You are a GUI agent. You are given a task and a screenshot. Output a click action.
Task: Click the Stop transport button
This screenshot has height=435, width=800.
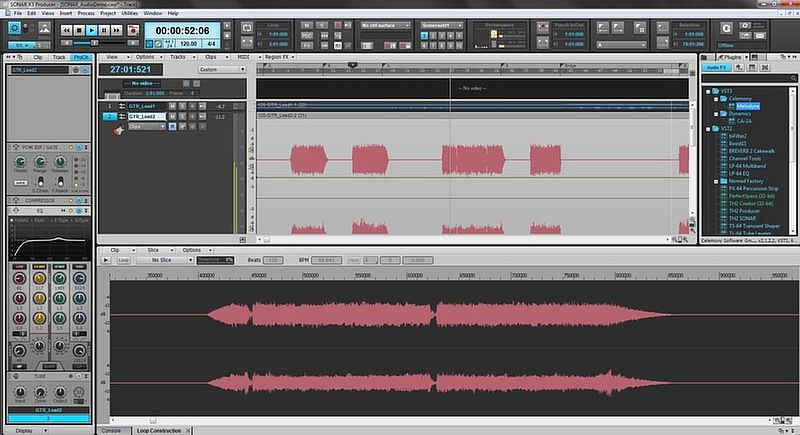pyautogui.click(x=80, y=31)
